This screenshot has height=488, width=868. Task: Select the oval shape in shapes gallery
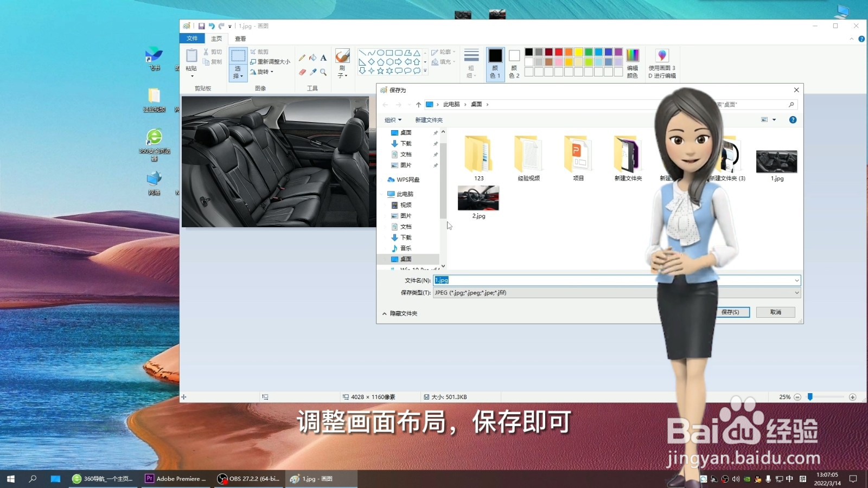[x=380, y=53]
